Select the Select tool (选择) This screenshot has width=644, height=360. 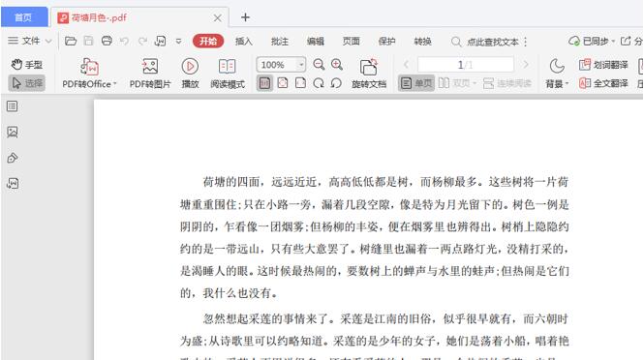pyautogui.click(x=27, y=83)
